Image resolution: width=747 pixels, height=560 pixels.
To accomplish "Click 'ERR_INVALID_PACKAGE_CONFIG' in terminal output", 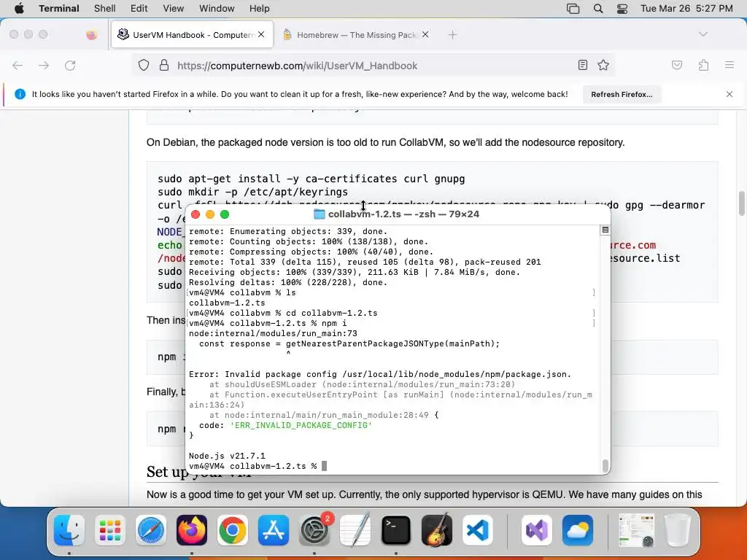I will [301, 425].
